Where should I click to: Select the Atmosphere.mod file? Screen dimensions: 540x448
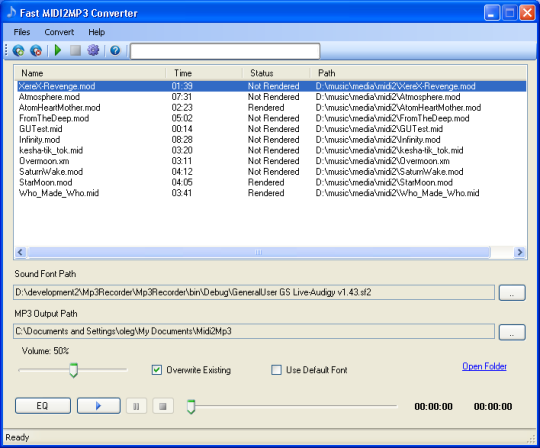click(x=49, y=97)
